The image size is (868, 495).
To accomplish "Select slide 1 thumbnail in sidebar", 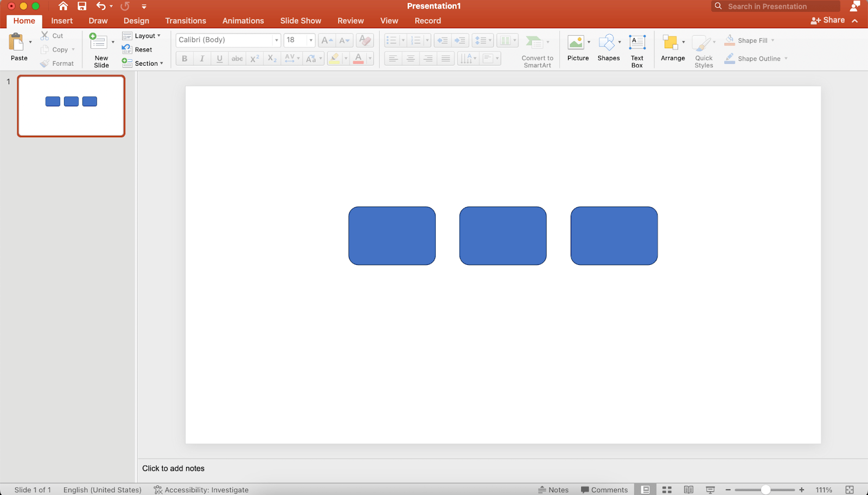I will pyautogui.click(x=71, y=106).
